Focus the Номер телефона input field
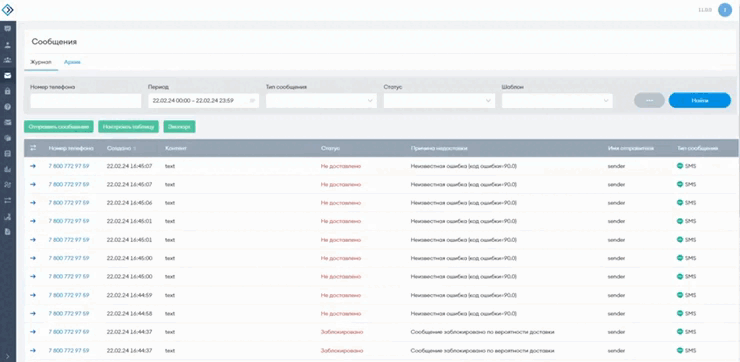The height and width of the screenshot is (362, 740). (x=86, y=101)
